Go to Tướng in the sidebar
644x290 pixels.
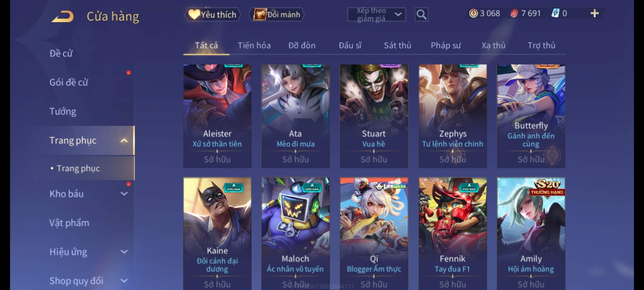point(63,111)
